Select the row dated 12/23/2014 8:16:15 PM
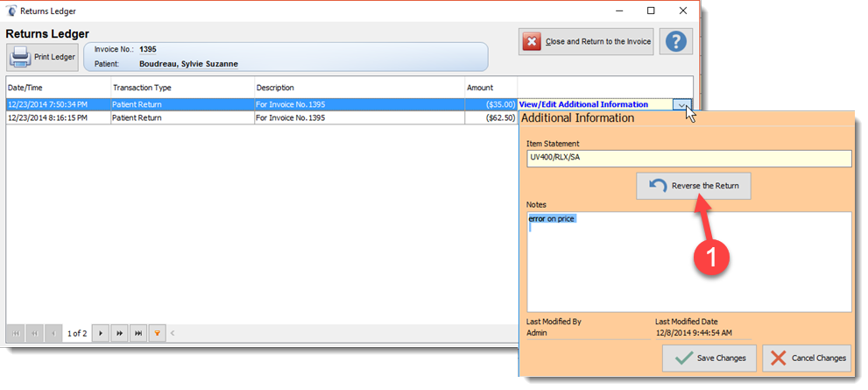The height and width of the screenshot is (390, 868). point(262,118)
